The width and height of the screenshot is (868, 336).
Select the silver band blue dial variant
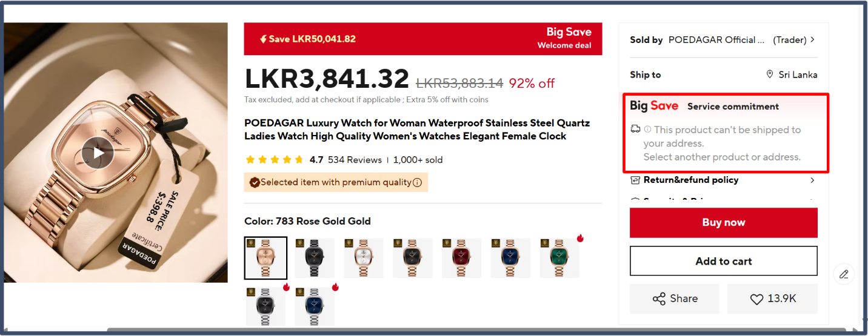point(315,307)
